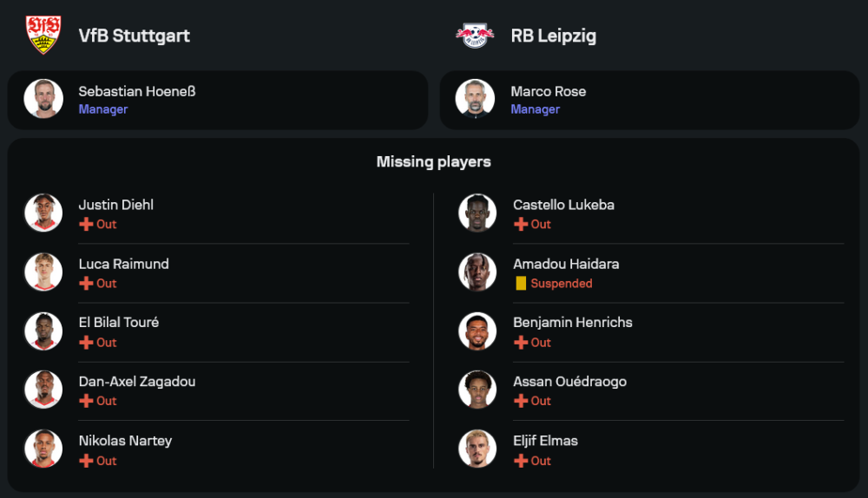The height and width of the screenshot is (498, 868).
Task: Click the Suspended status for Amadou Haidara
Action: click(562, 284)
